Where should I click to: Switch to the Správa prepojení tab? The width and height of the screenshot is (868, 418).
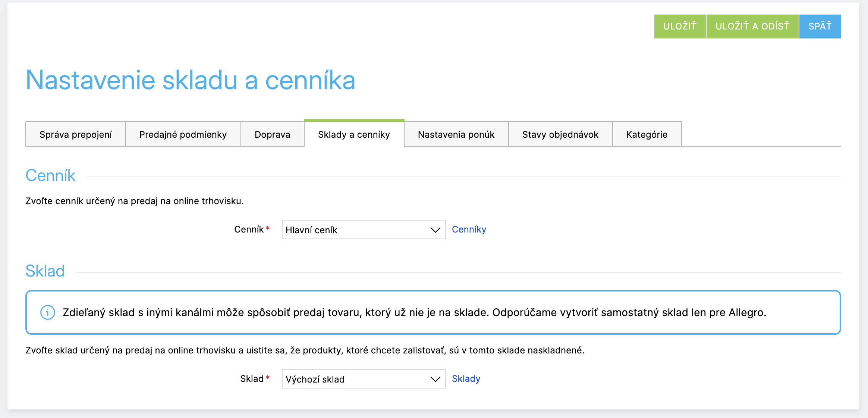point(76,134)
